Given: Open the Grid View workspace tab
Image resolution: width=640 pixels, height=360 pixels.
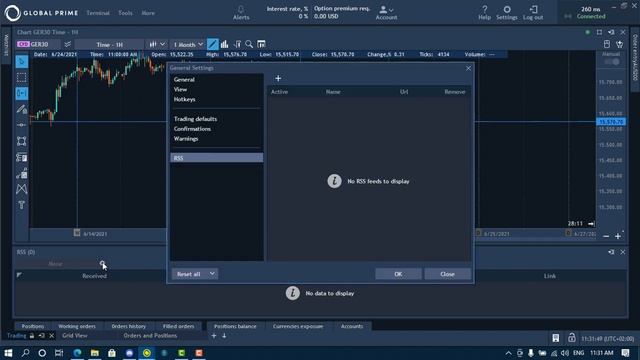Looking at the screenshot, I should 75,336.
